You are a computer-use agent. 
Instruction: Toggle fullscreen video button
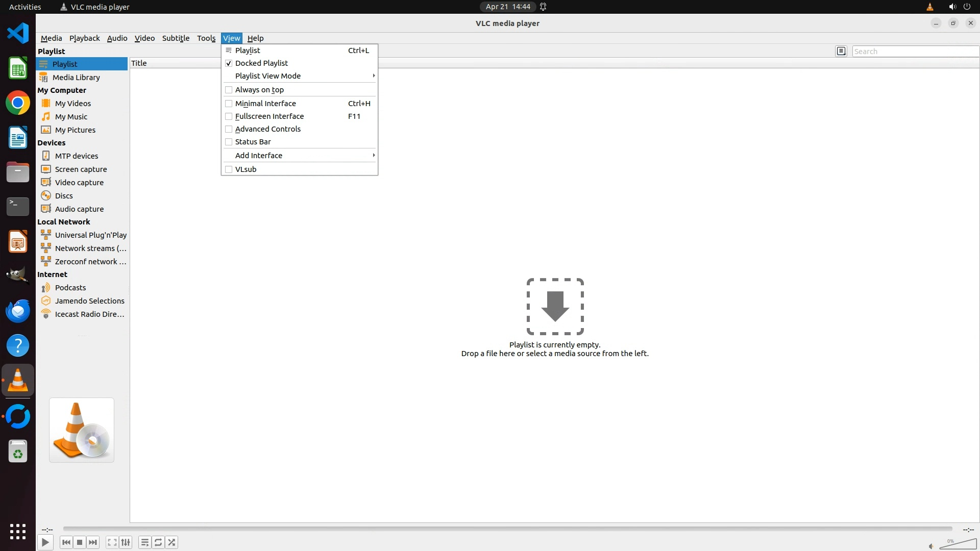tap(112, 542)
